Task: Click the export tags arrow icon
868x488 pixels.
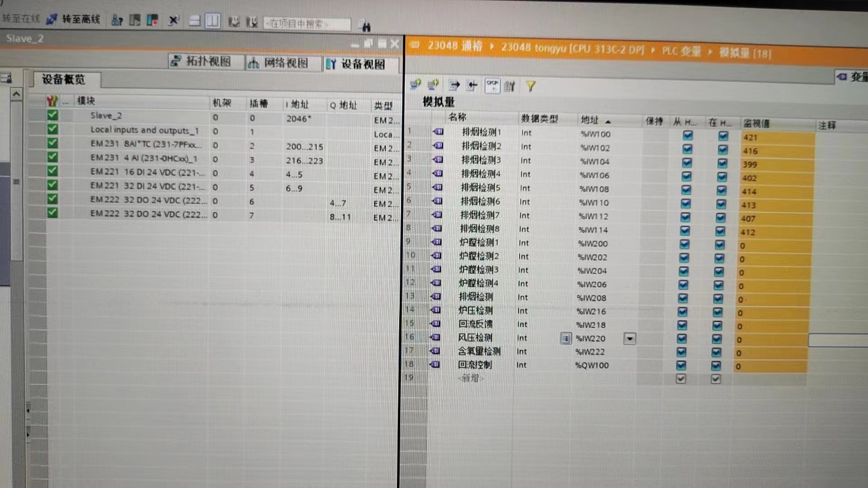Action: tap(454, 85)
